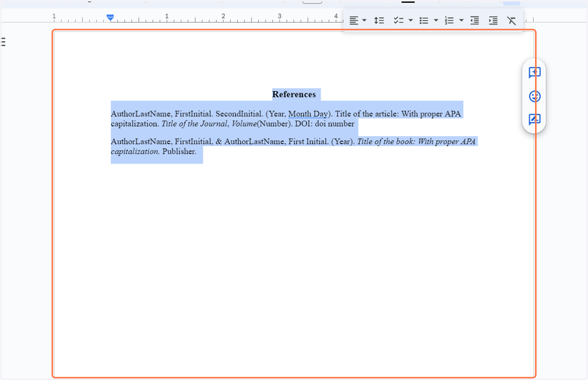Open line and paragraph spacing
This screenshot has width=588, height=380.
[x=379, y=21]
